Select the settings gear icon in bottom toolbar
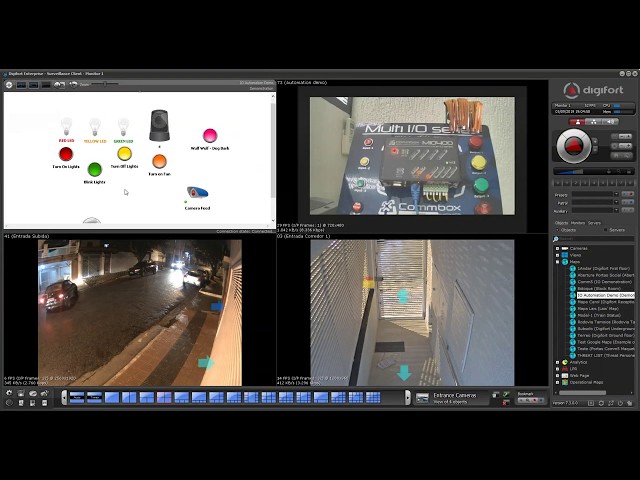 coord(9,393)
